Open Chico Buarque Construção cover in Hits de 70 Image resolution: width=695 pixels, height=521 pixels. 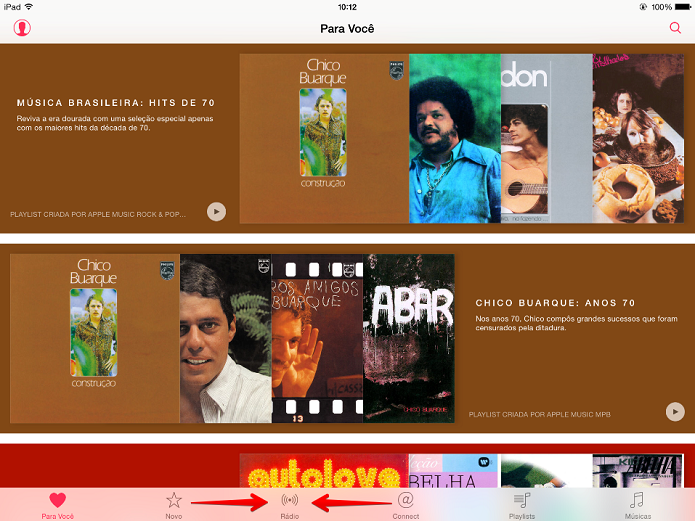tap(324, 138)
